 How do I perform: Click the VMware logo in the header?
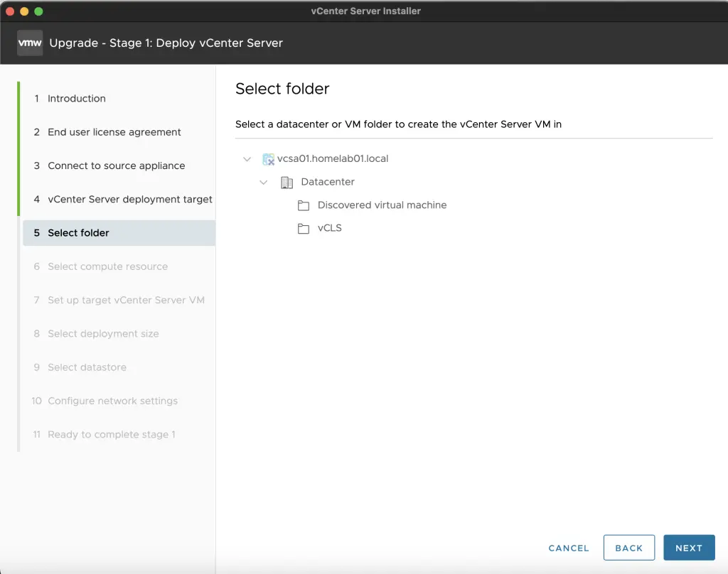(29, 43)
